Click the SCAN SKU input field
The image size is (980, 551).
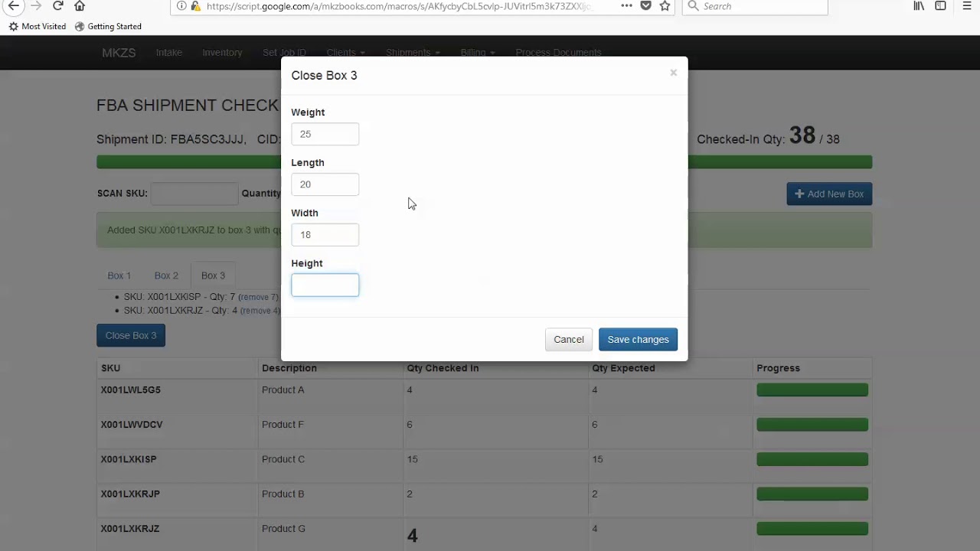[194, 194]
